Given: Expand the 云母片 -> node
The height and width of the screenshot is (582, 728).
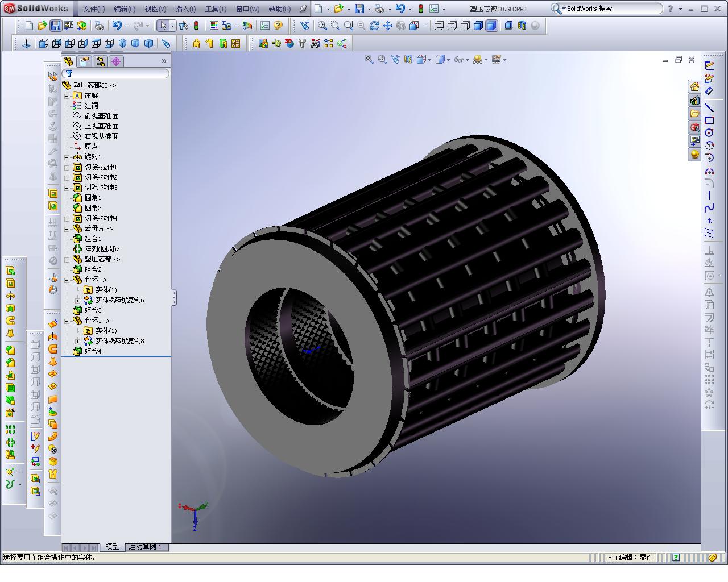Looking at the screenshot, I should pos(67,228).
